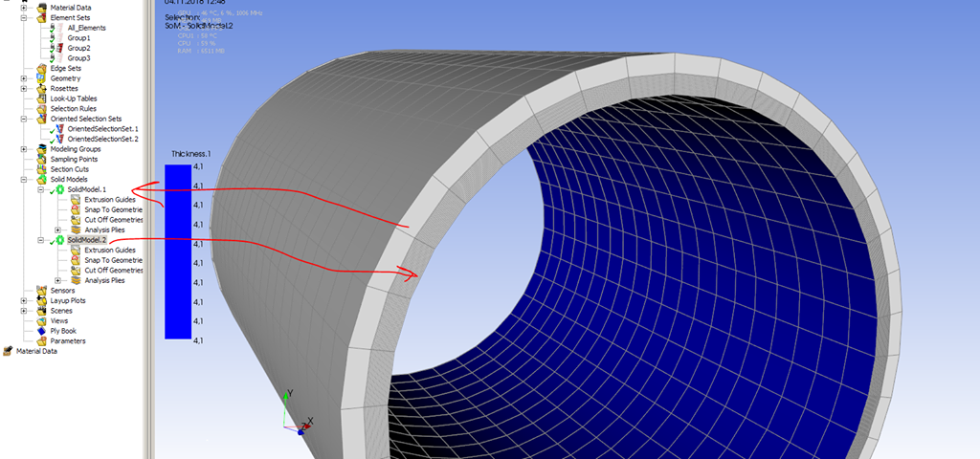Screen dimensions: 980x459
Task: Expand Analysis Plies under SolidModel.1
Action: 57,229
